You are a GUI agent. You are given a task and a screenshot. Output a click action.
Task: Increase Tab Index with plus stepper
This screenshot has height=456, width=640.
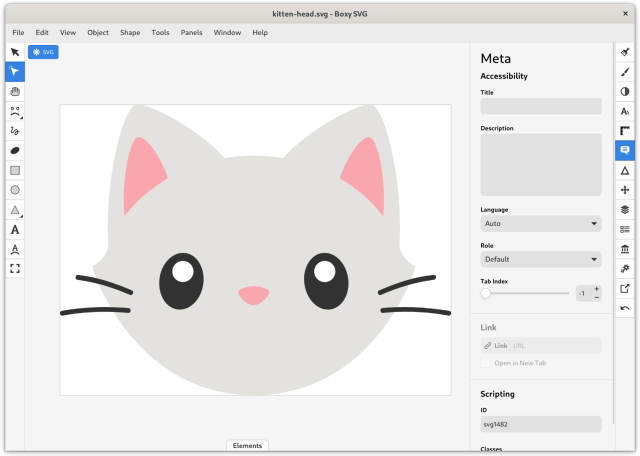(x=597, y=289)
